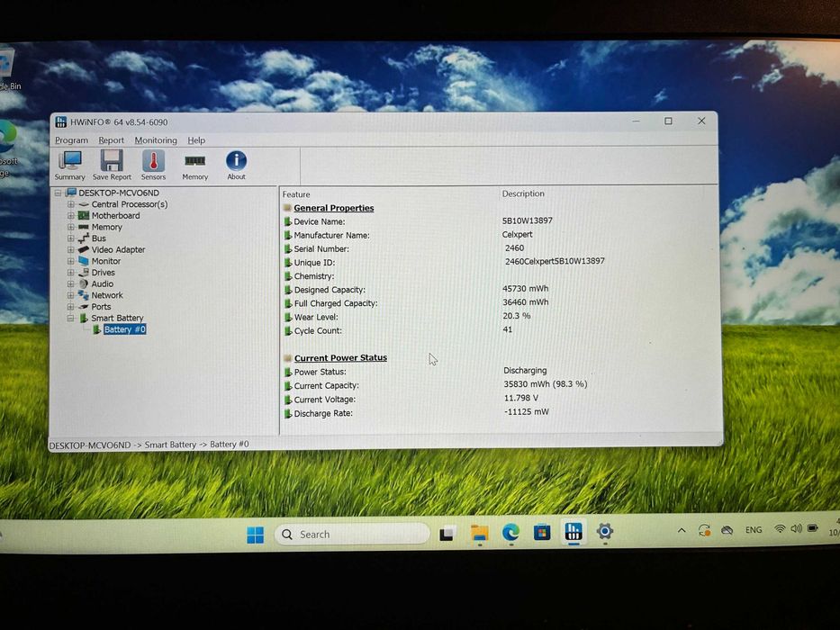Select Monitor in the tree
Viewport: 840px width, 630px height.
coord(105,261)
